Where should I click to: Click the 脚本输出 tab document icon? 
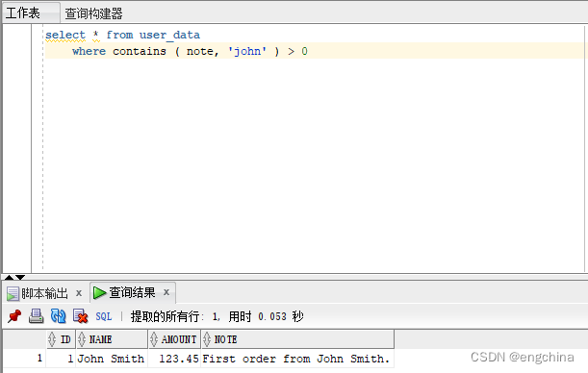(x=13, y=294)
